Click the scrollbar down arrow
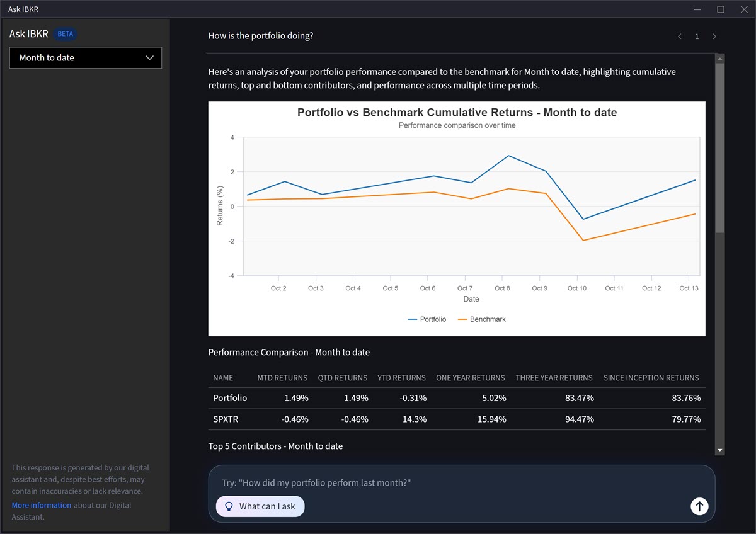The width and height of the screenshot is (756, 534). click(x=720, y=450)
